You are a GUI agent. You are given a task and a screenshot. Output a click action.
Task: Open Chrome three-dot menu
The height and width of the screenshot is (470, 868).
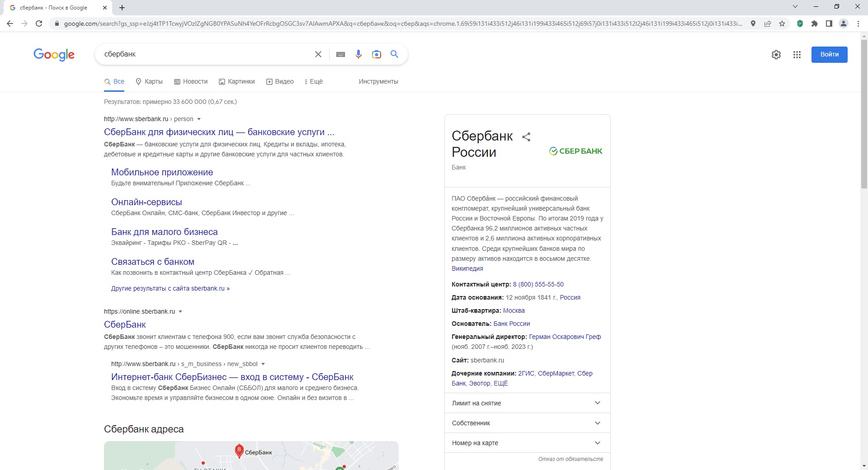click(x=858, y=23)
